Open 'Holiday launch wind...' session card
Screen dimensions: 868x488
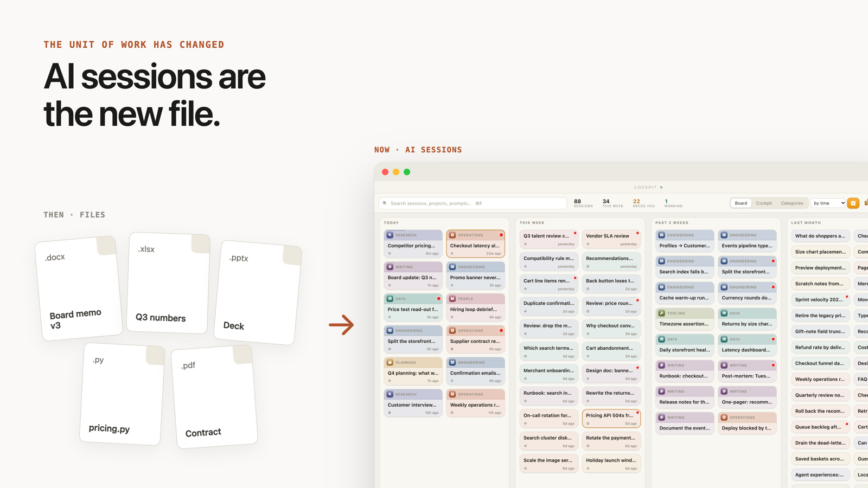pos(611,464)
